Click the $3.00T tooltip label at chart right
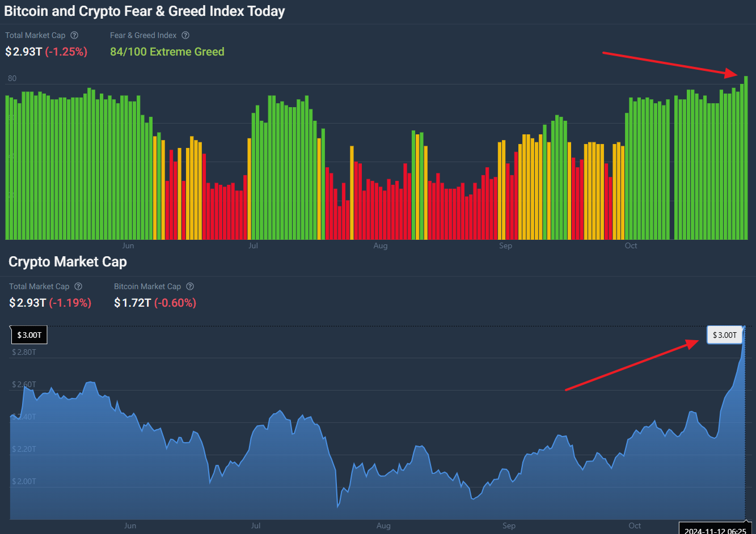Screen dimensions: 756x534 point(725,335)
